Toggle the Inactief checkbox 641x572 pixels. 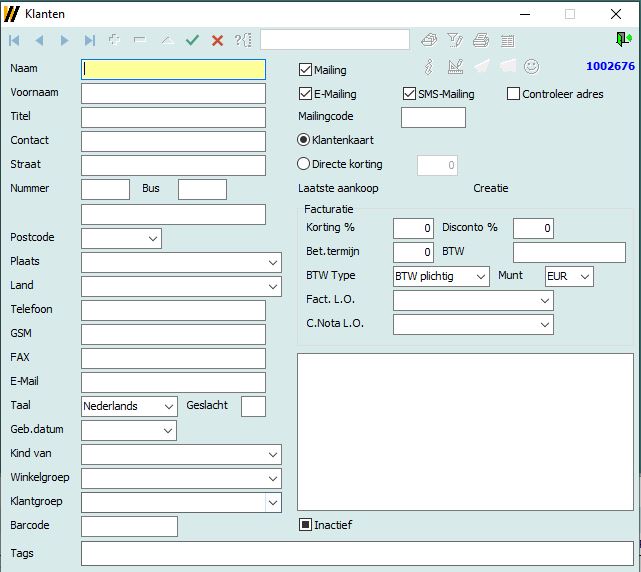click(305, 525)
